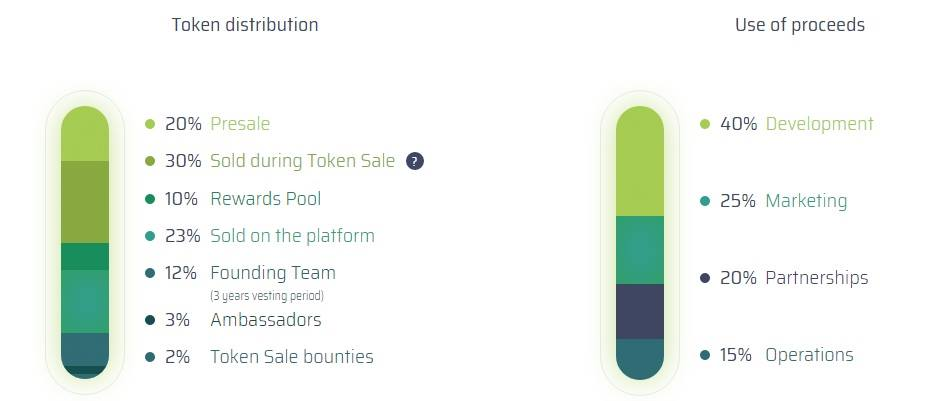The width and height of the screenshot is (932, 401).
Task: Click the Development label
Action: 819,124
